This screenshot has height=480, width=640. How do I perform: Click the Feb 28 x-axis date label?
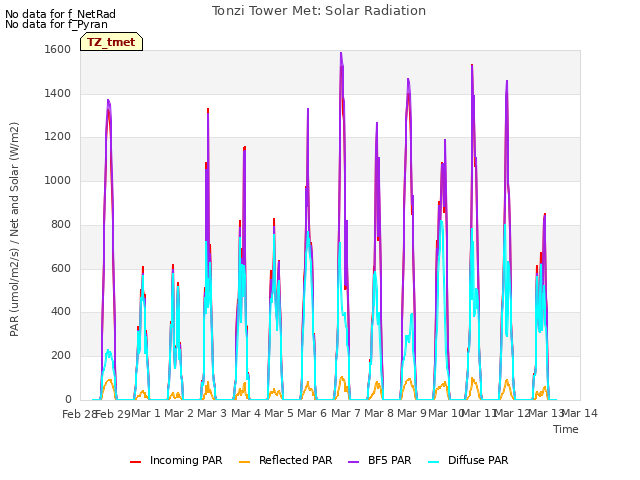pyautogui.click(x=79, y=414)
